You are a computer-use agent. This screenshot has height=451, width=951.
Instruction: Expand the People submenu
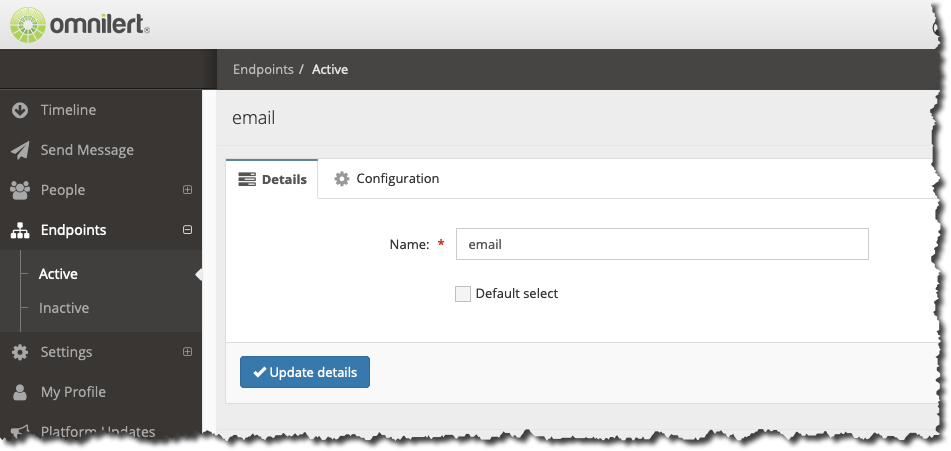pos(187,190)
